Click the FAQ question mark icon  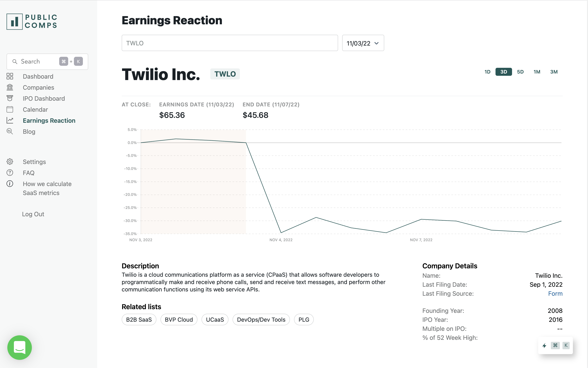point(10,173)
